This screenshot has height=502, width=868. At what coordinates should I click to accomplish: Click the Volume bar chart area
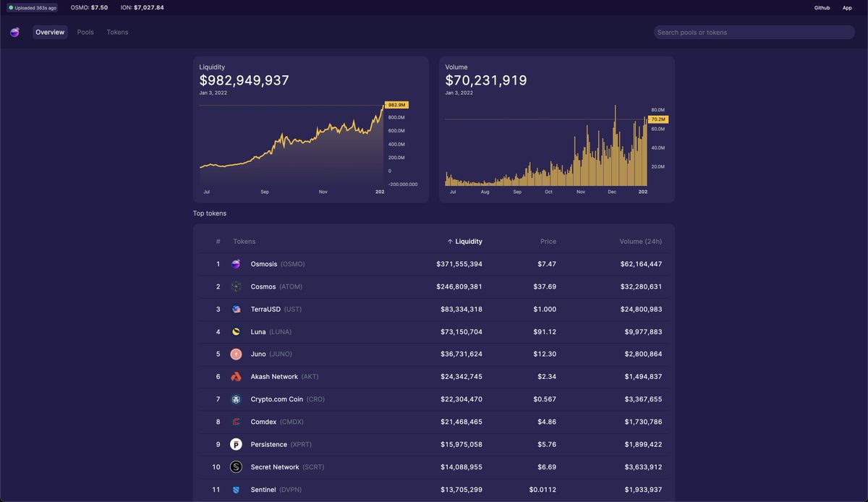pos(546,145)
